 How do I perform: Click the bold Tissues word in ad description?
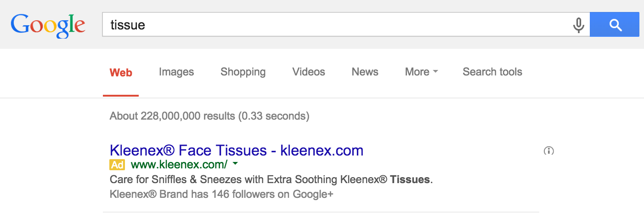(410, 179)
